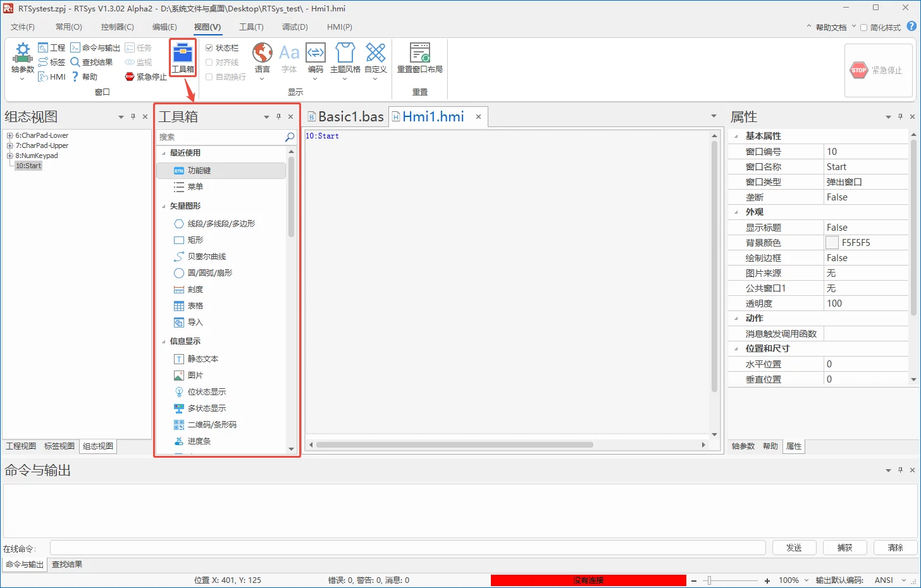
Task: Click the 在线命令 input field
Action: 407,548
